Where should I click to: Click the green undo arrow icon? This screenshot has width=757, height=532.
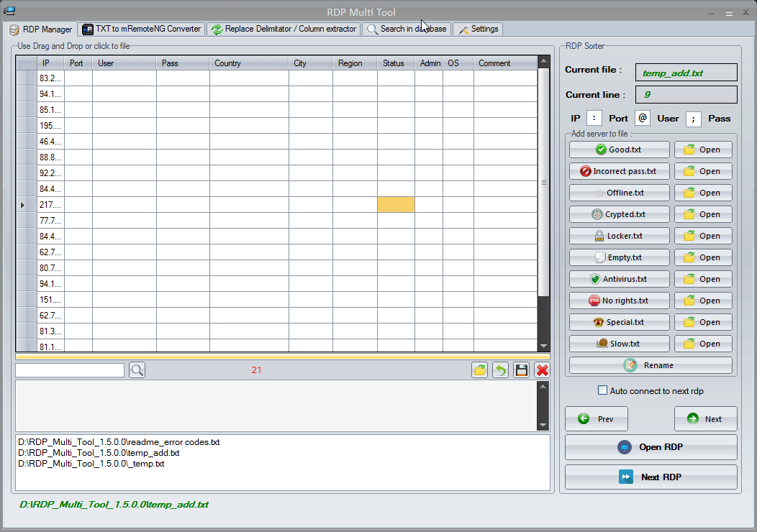pos(501,370)
